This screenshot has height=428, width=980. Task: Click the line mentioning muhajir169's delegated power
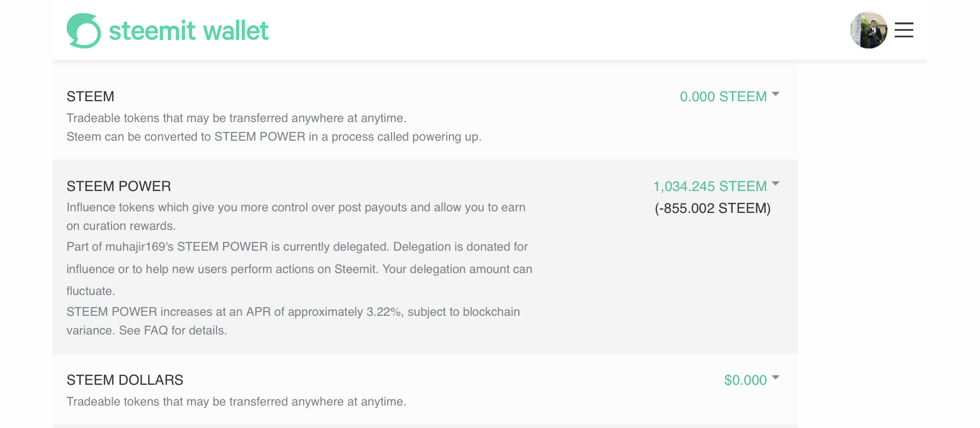pyautogui.click(x=297, y=247)
